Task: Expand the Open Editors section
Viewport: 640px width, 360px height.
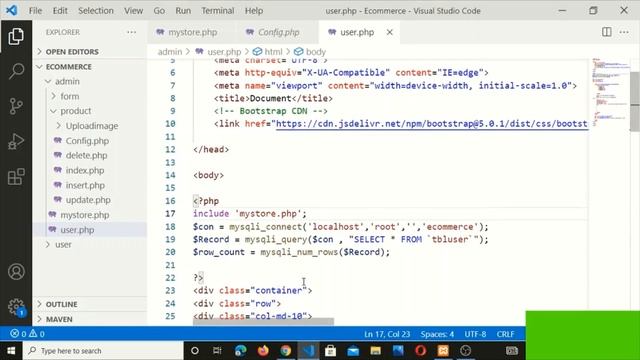Action: pos(89,52)
